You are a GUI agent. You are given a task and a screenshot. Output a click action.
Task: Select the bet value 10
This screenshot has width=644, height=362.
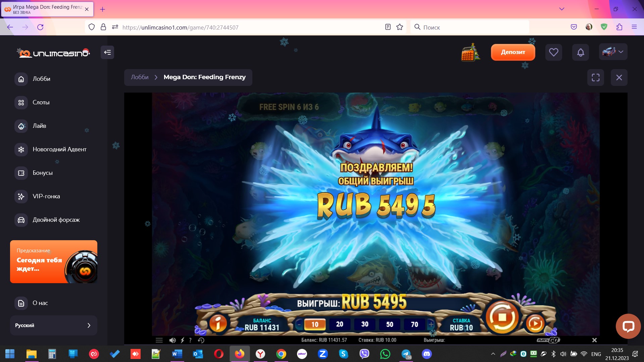click(315, 324)
